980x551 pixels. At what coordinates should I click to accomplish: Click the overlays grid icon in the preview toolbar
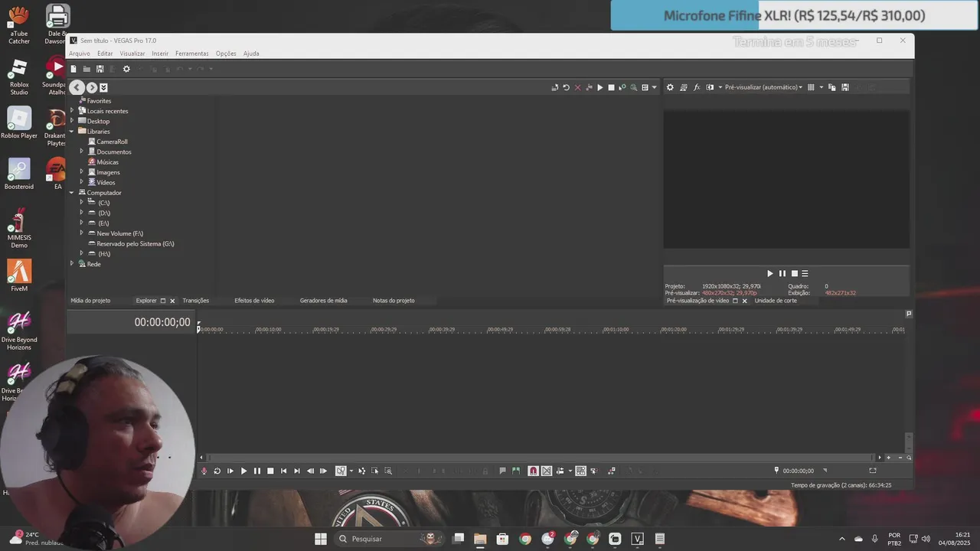811,87
